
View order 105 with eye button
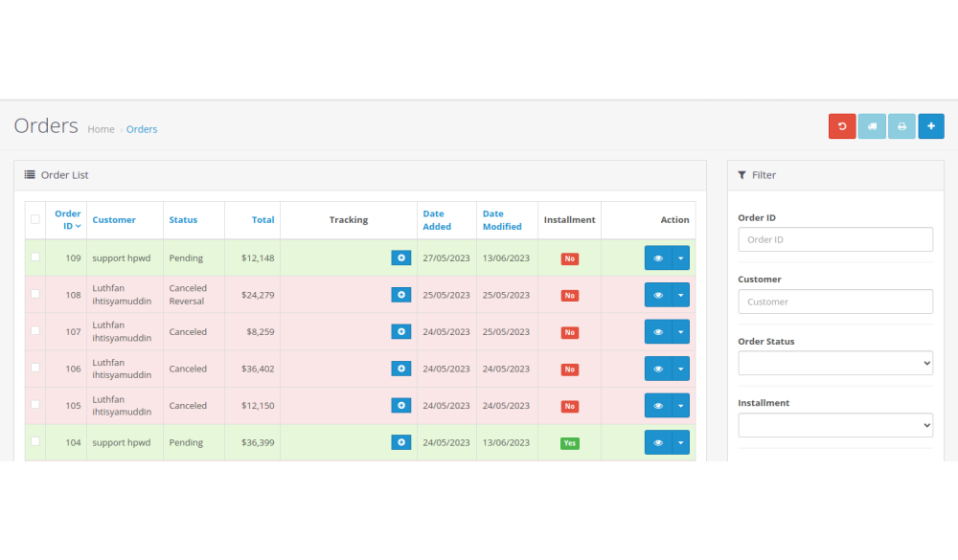[x=658, y=406]
